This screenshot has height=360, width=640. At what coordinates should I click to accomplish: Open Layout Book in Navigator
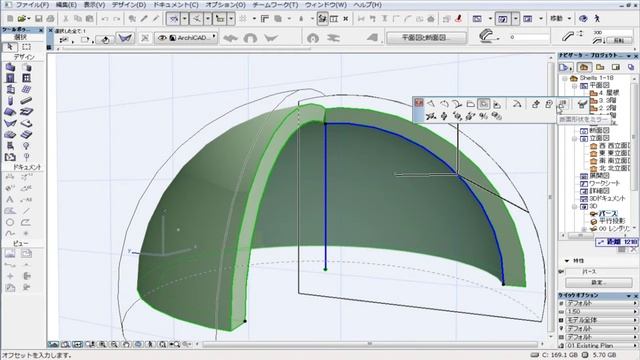point(616,67)
